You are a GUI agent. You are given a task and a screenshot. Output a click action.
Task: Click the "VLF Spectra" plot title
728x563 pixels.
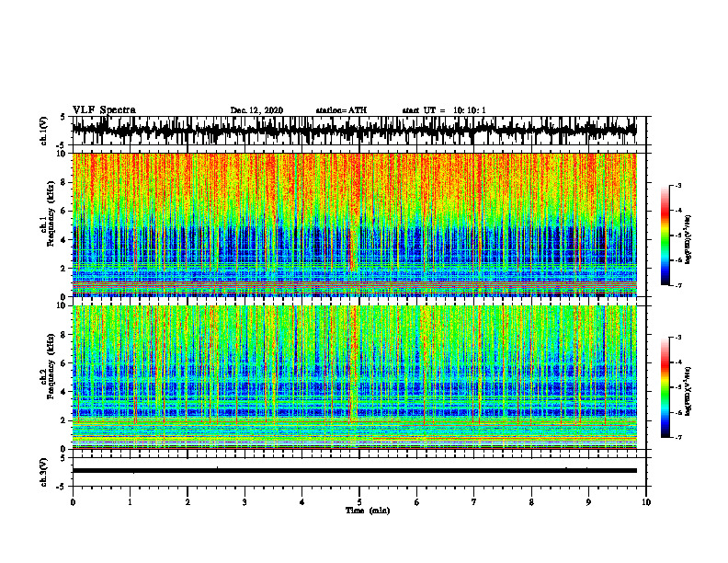pos(104,110)
